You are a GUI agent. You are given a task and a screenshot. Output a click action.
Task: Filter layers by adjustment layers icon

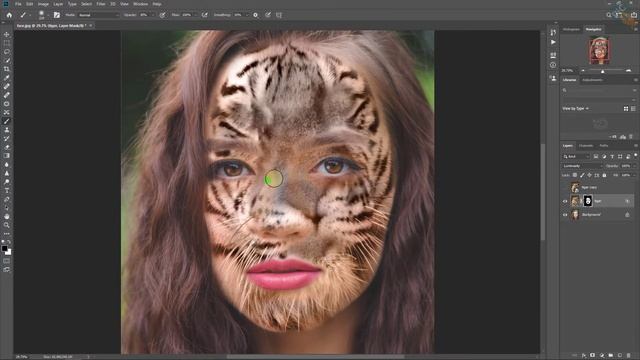604,156
